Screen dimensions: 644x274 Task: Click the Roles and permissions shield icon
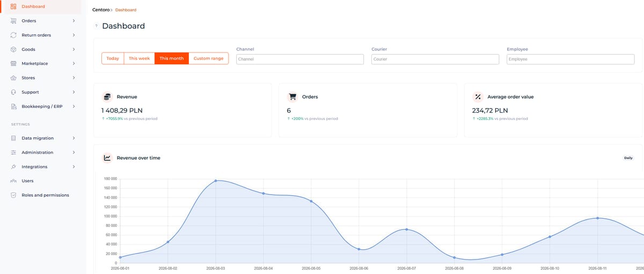(13, 195)
